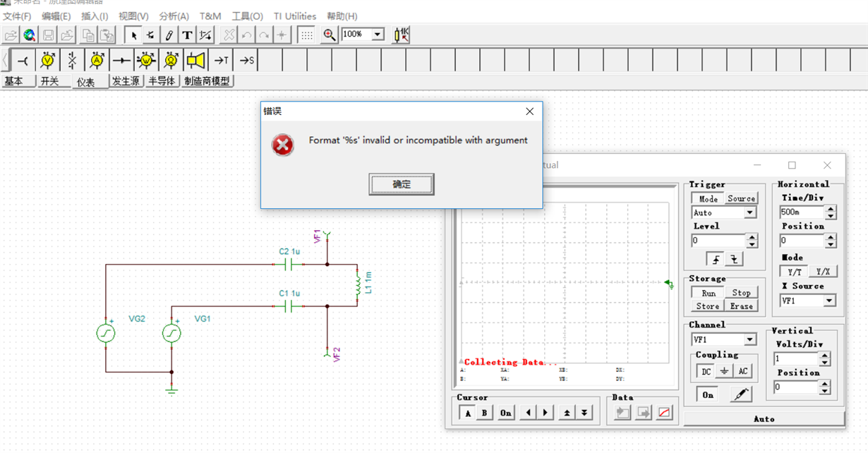Click the zoom magnifier icon
868x453 pixels.
[329, 35]
